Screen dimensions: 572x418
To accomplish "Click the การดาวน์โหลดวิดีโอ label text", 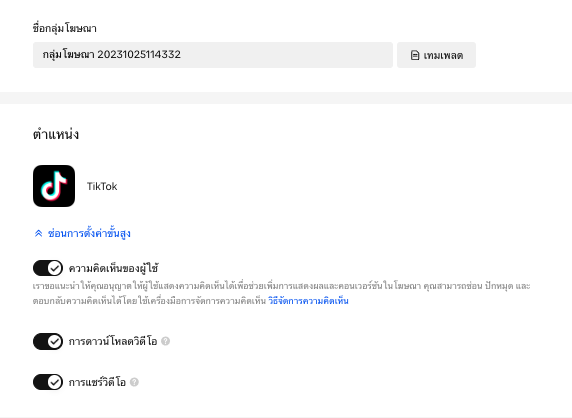I will pyautogui.click(x=113, y=341).
